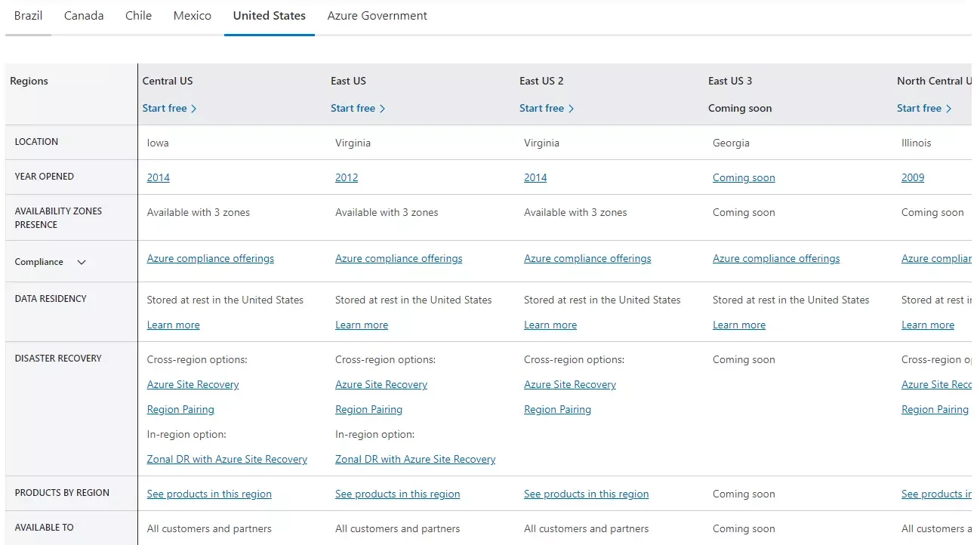Click the Illinois location cell
This screenshot has height=545, width=980.
pyautogui.click(x=917, y=143)
